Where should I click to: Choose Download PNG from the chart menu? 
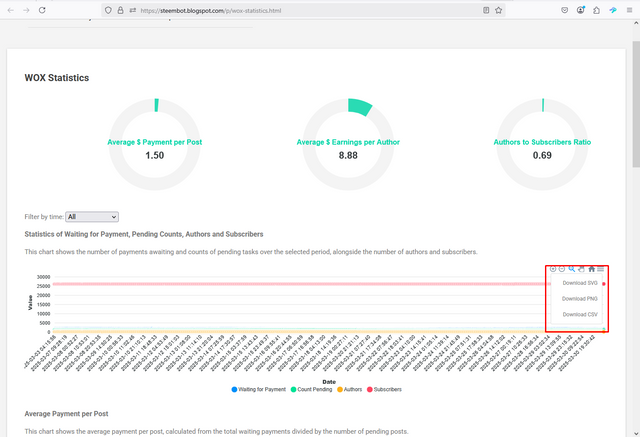(x=580, y=299)
